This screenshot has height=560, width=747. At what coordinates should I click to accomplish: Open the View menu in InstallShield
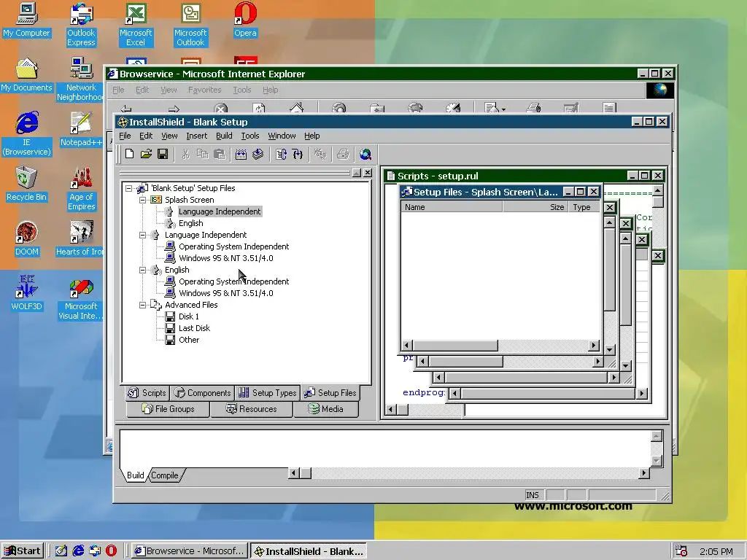tap(169, 136)
